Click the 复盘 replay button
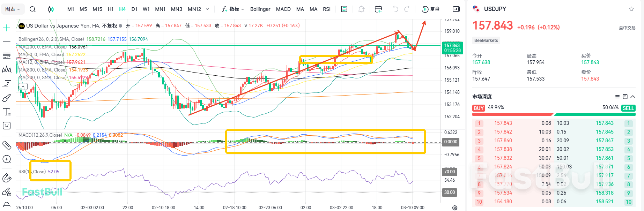The width and height of the screenshot is (644, 211). pos(431,9)
